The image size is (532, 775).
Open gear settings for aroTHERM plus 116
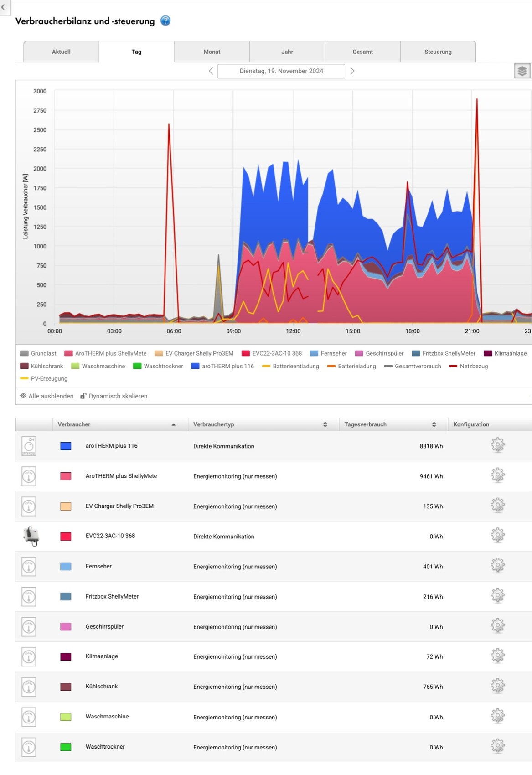(x=497, y=445)
